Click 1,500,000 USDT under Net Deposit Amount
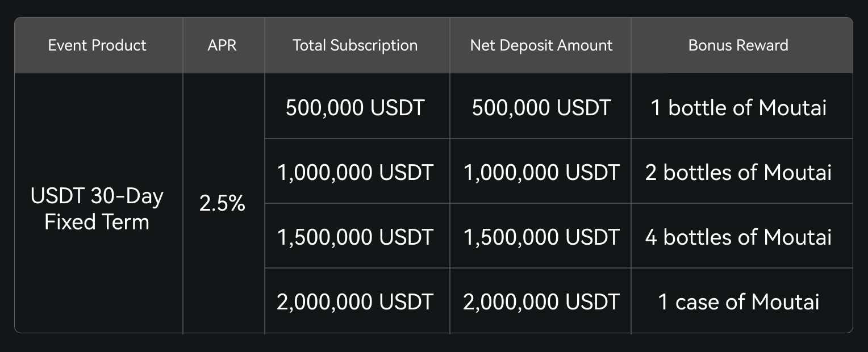 pyautogui.click(x=541, y=237)
